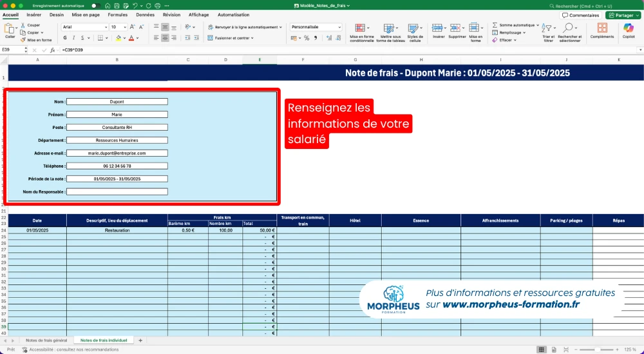The image size is (644, 354).
Task: Toggle Enregistrement automatique switch
Action: 95,6
